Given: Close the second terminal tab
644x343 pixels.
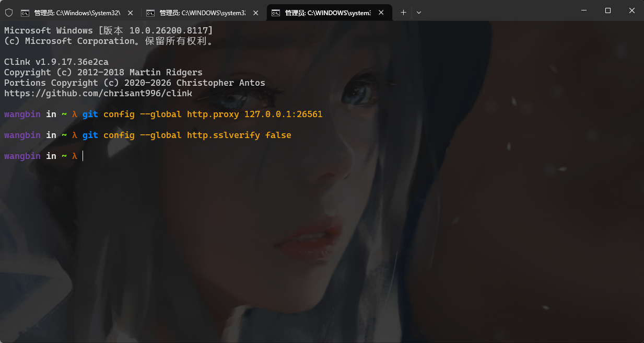Looking at the screenshot, I should 255,13.
